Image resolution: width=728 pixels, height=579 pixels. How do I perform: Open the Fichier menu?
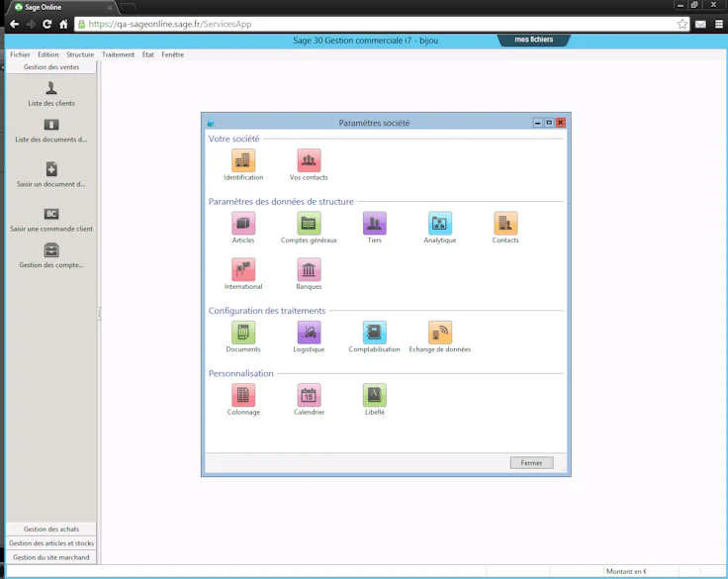click(20, 54)
